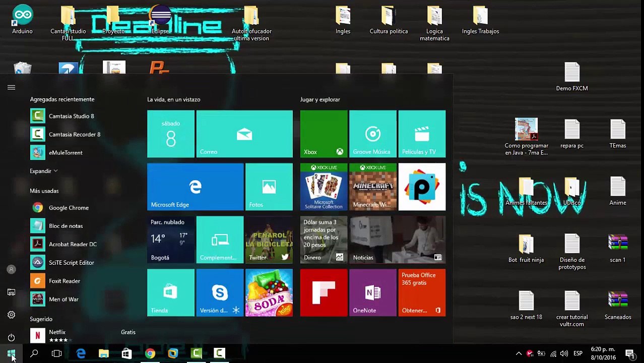The image size is (644, 363).
Task: Expand the recently added apps list
Action: [x=44, y=171]
